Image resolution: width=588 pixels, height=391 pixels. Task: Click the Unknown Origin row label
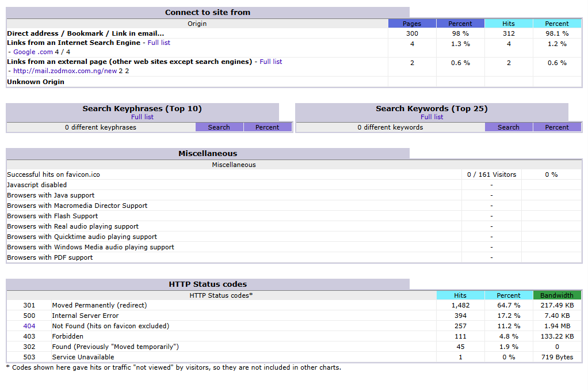tap(36, 82)
